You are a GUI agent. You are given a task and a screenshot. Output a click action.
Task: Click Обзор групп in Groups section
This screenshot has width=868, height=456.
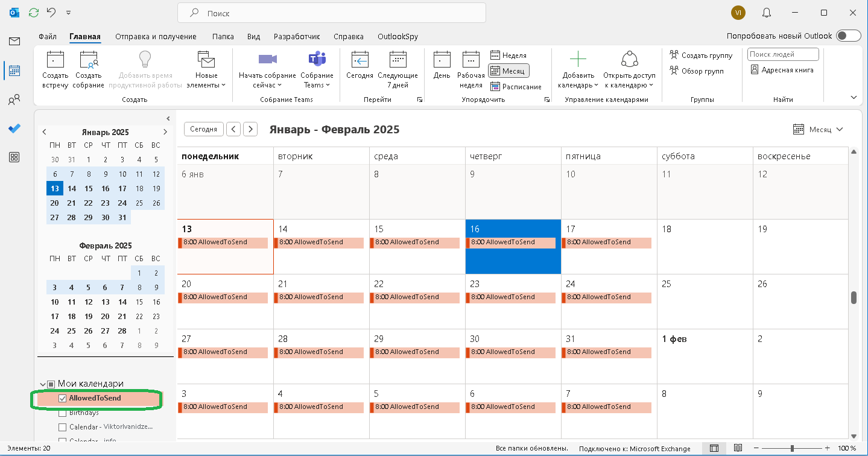click(x=697, y=71)
